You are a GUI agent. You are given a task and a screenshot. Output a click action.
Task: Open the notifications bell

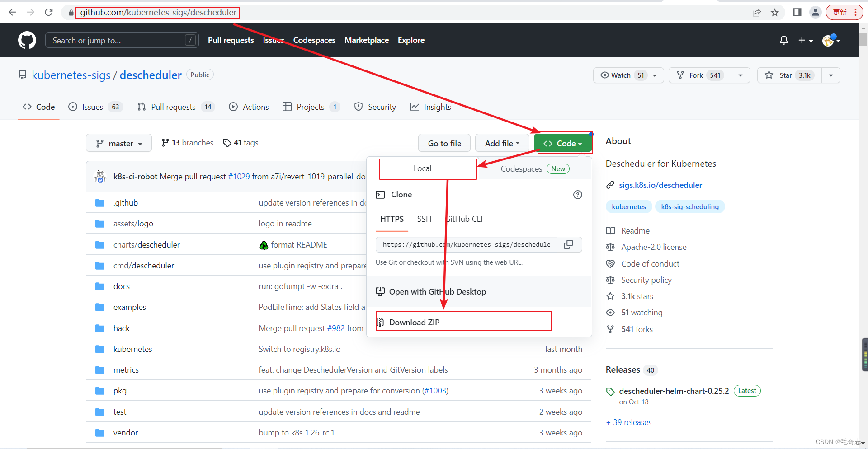784,40
